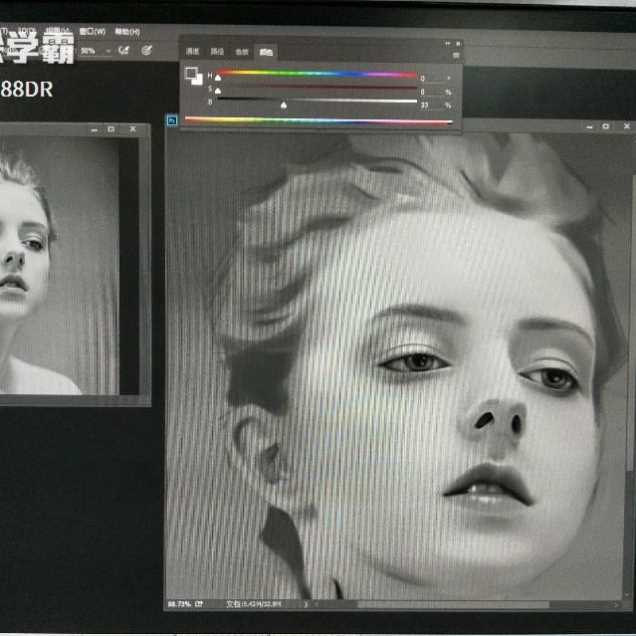Pick a color from the spectrum ramp bar

click(319, 120)
